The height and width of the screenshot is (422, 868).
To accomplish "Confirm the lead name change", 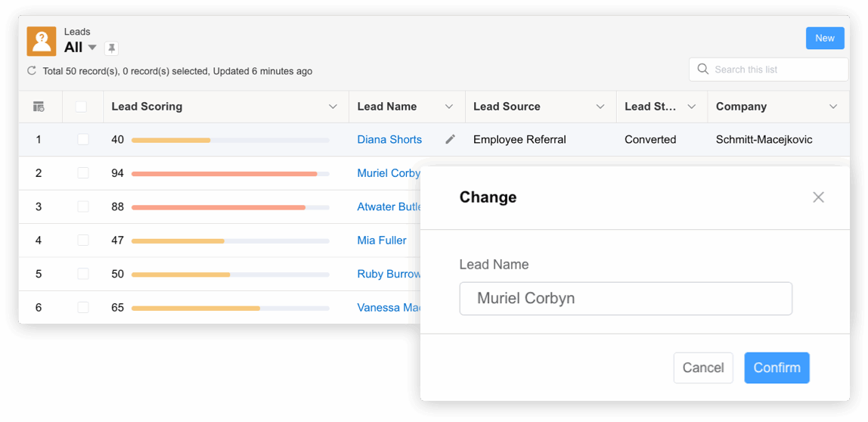I will (x=777, y=368).
